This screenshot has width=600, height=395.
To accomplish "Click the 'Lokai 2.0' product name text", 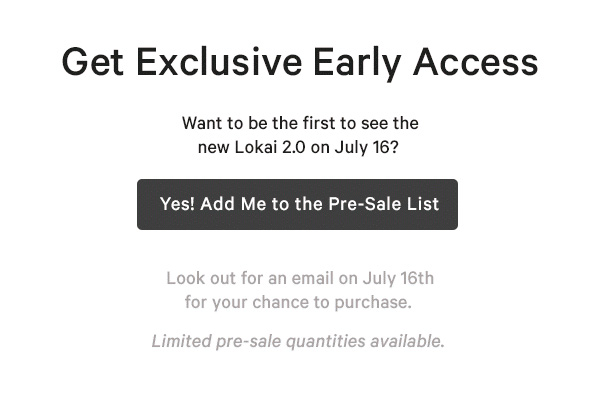I will pos(270,147).
